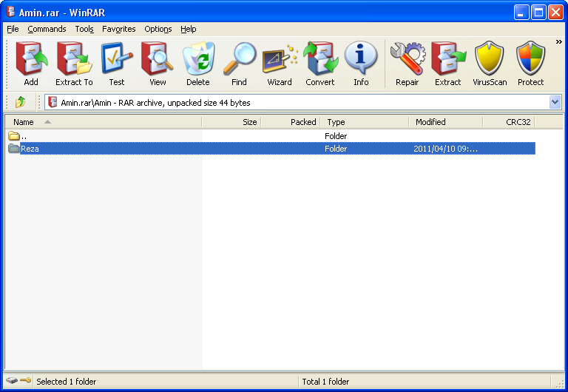
Task: Run the Test archive tool
Action: 117,63
